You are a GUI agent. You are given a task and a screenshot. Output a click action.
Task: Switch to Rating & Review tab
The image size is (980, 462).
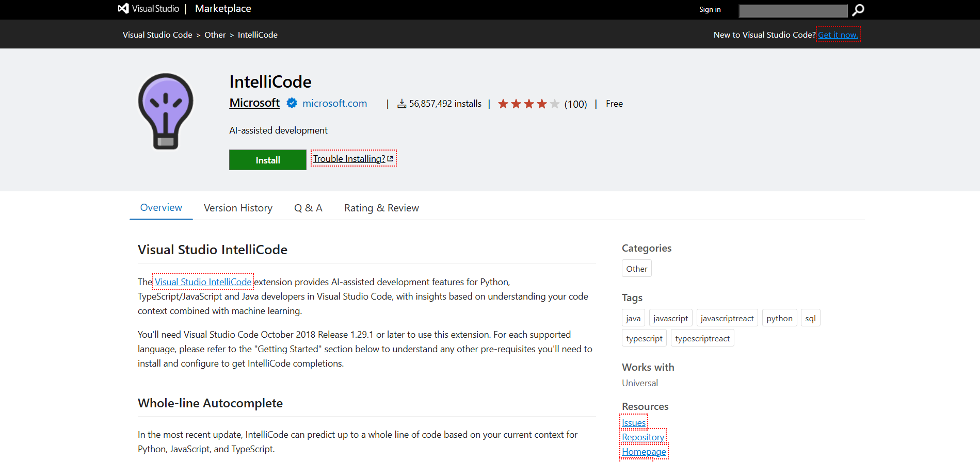tap(381, 208)
